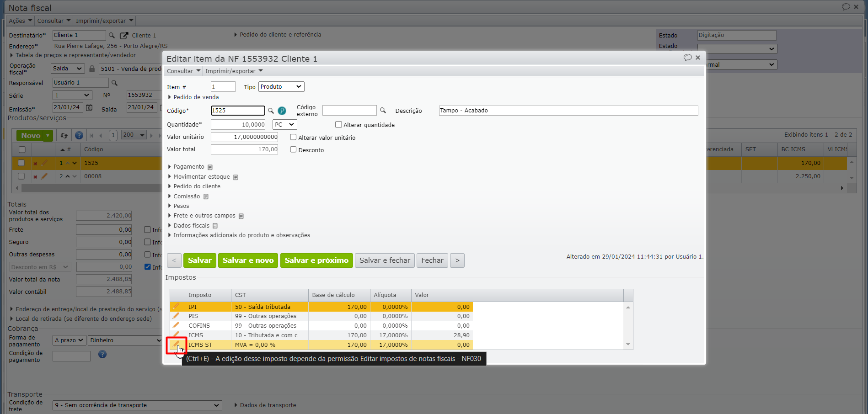Open the comment bubble in Editar item dialog

click(687, 58)
